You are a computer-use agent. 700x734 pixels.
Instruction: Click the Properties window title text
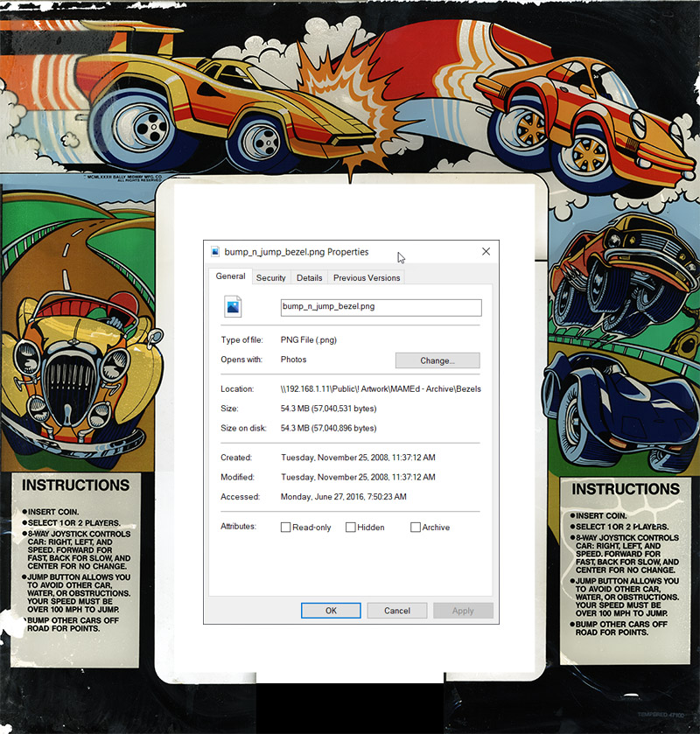(x=296, y=252)
